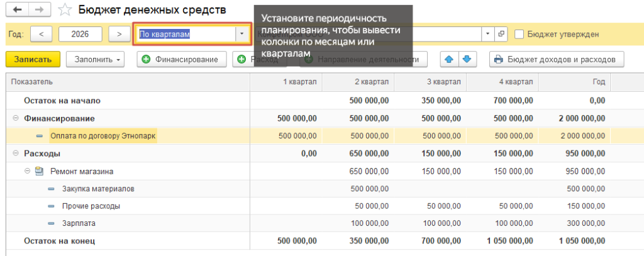Image resolution: width=644 pixels, height=256 pixels.
Task: Move row down with blue arrow
Action: (467, 59)
